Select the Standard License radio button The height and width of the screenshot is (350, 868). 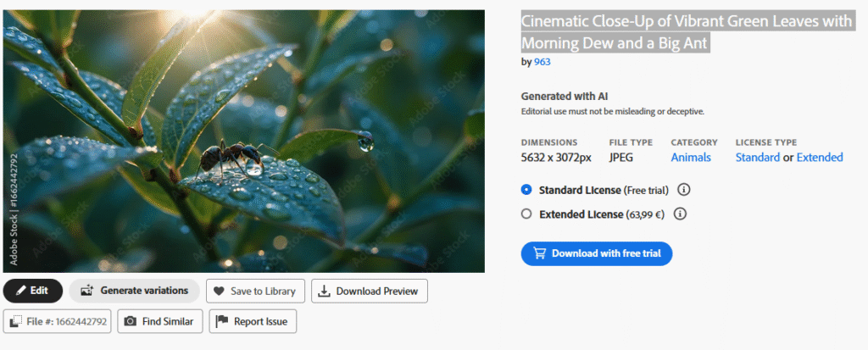(526, 190)
